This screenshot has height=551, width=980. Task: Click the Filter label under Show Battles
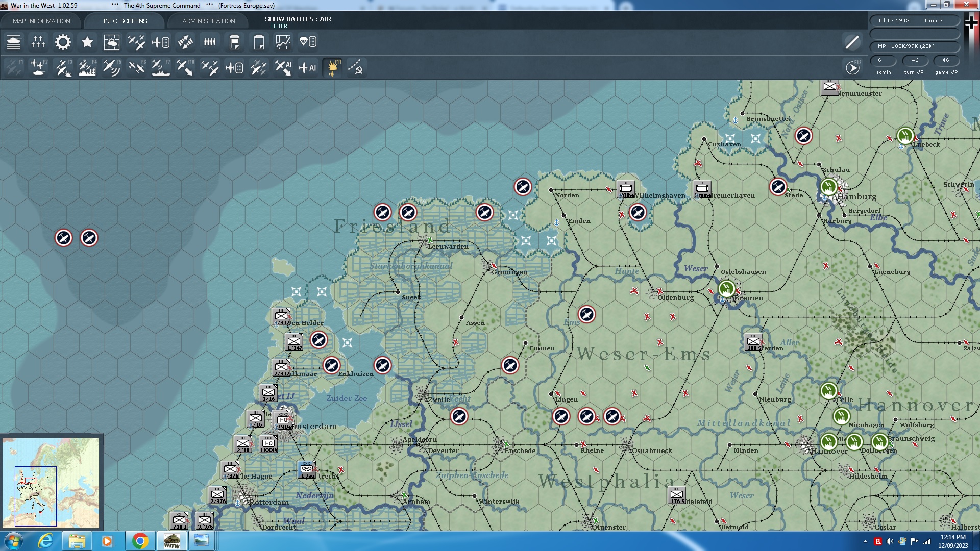point(278,26)
